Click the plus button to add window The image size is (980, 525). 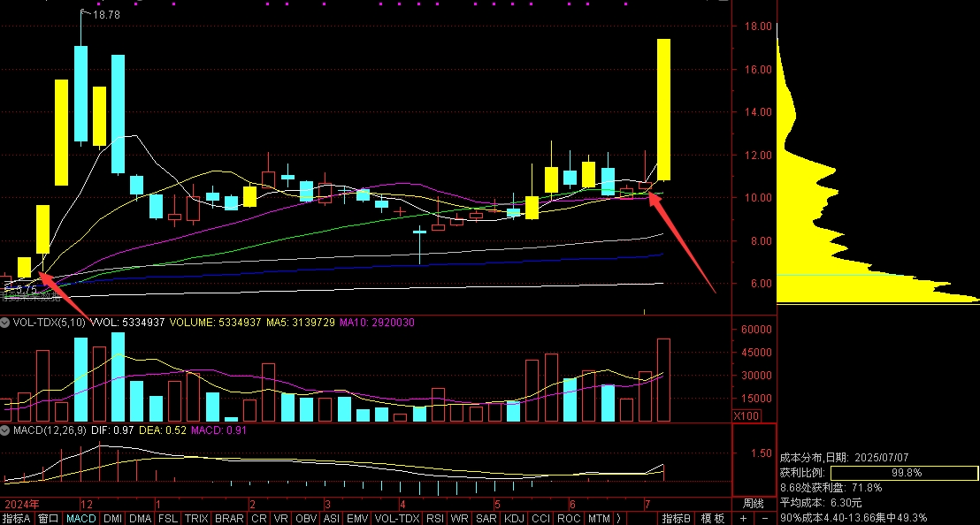pos(743,519)
